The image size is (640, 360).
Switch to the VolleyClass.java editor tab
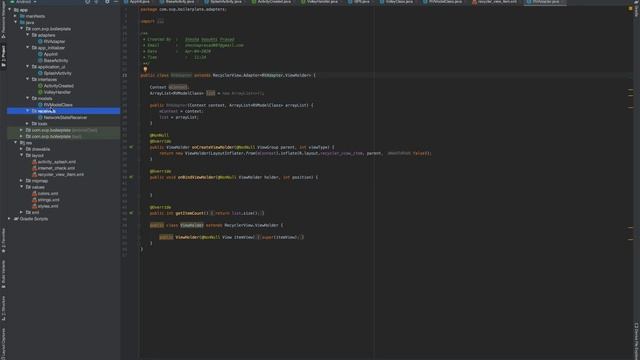click(396, 2)
